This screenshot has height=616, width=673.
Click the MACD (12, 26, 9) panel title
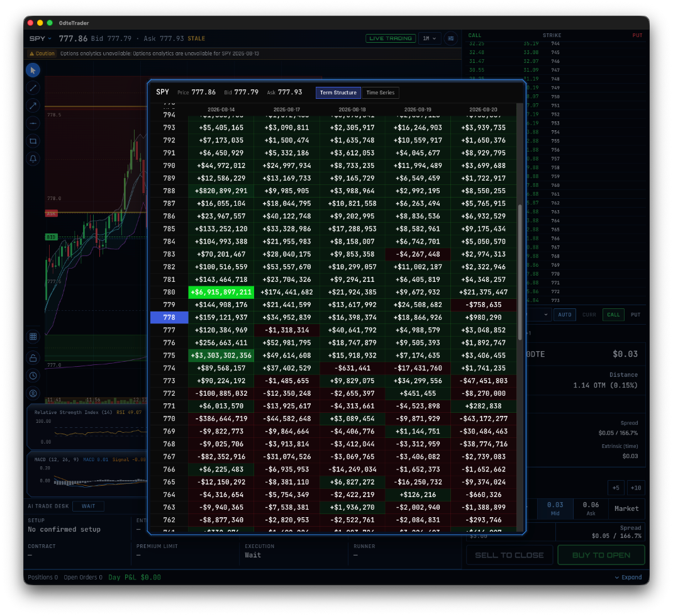click(57, 460)
